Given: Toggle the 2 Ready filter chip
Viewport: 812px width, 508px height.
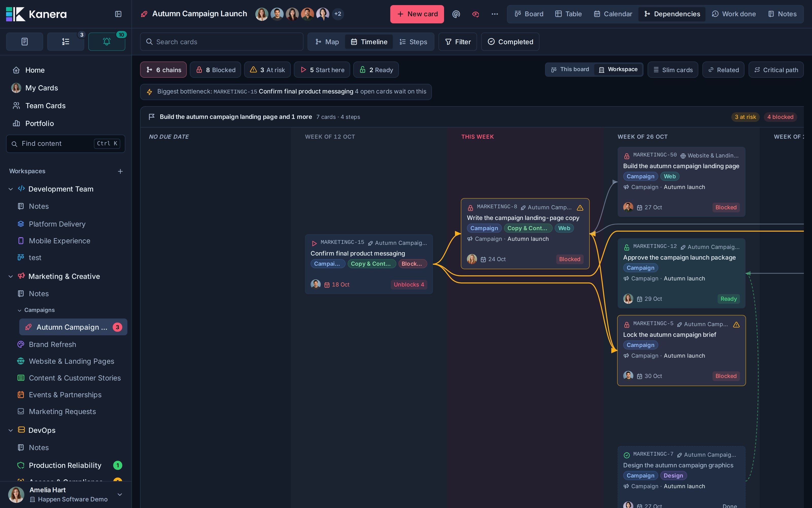Looking at the screenshot, I should pos(376,70).
